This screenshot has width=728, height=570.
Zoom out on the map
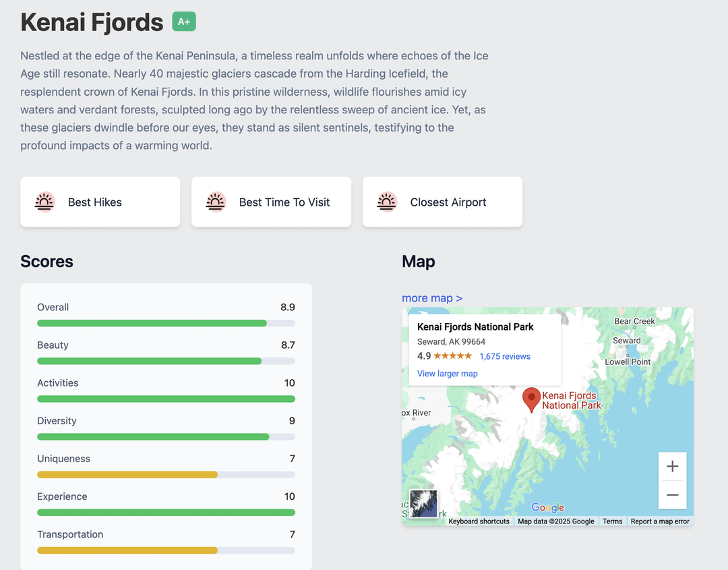pyautogui.click(x=672, y=495)
